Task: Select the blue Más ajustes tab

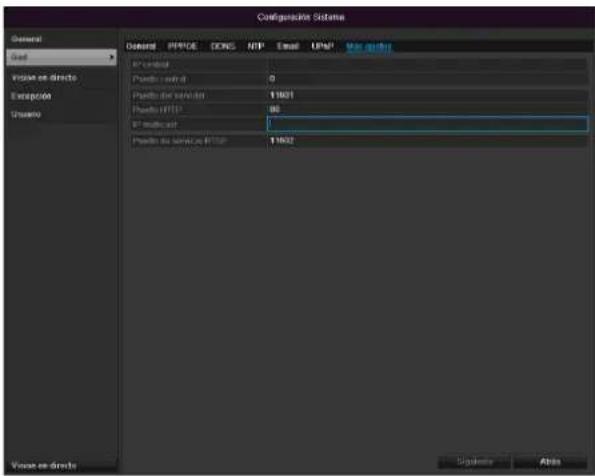Action: (x=368, y=47)
